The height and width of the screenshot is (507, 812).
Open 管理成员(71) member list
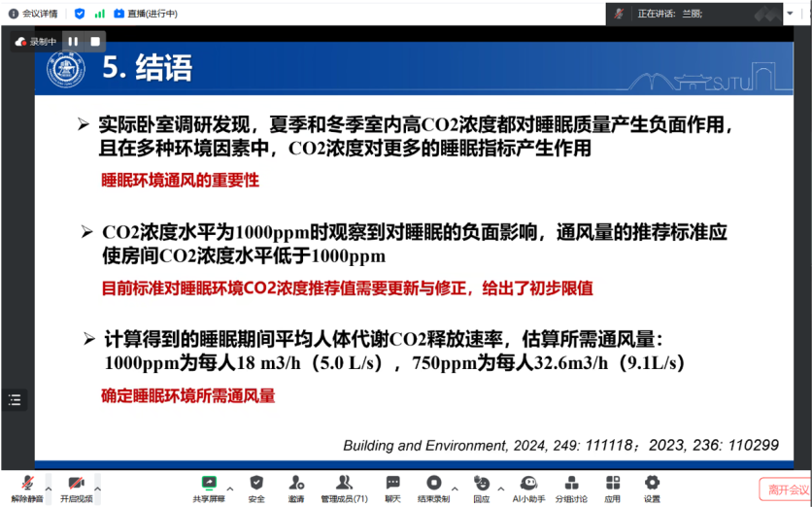[x=344, y=486]
